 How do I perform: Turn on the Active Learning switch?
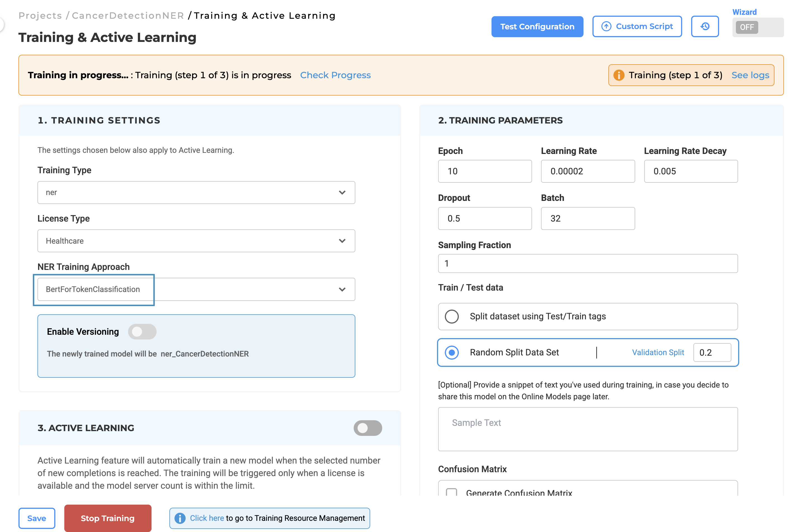pos(367,428)
